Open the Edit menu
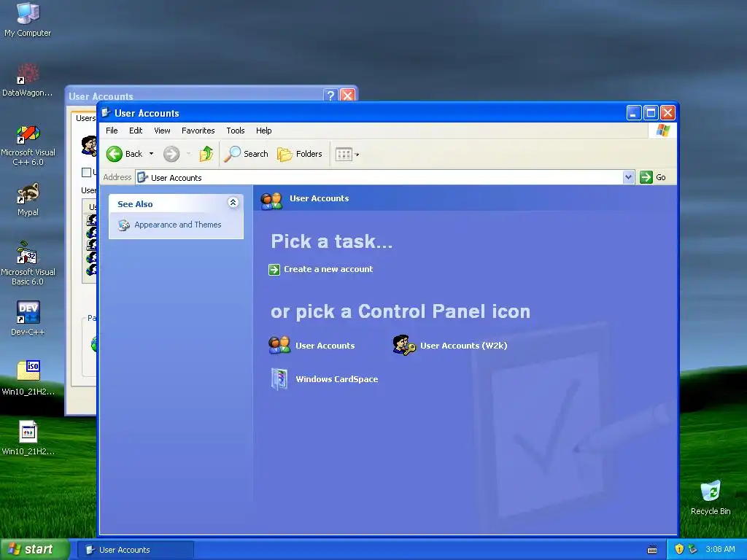 [x=136, y=131]
